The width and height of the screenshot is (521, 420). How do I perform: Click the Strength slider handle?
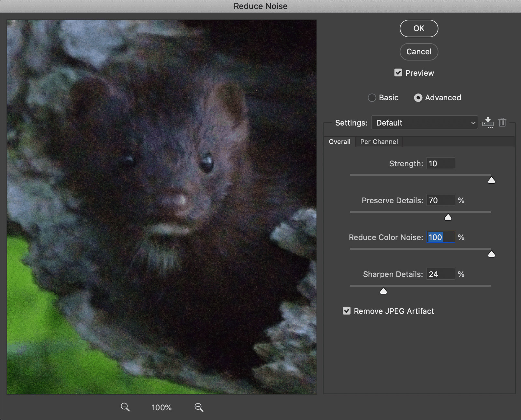coord(491,180)
